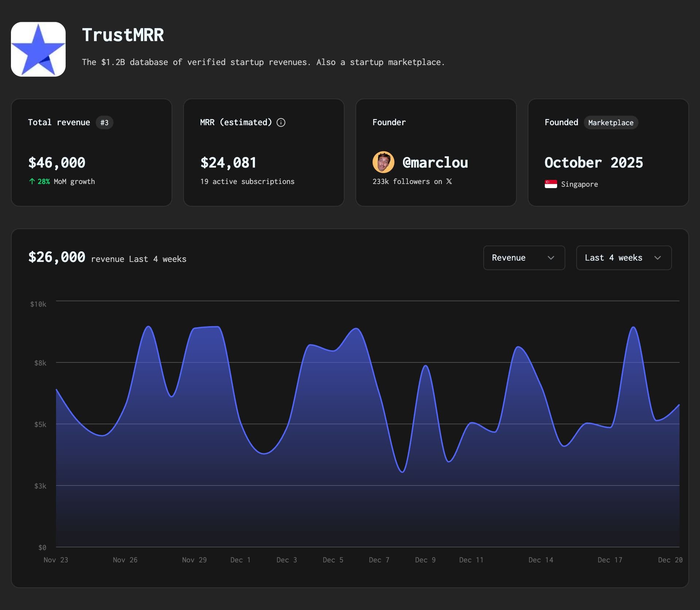This screenshot has width=700, height=610.
Task: Click the X (Twitter) icon after followers count
Action: (x=449, y=181)
